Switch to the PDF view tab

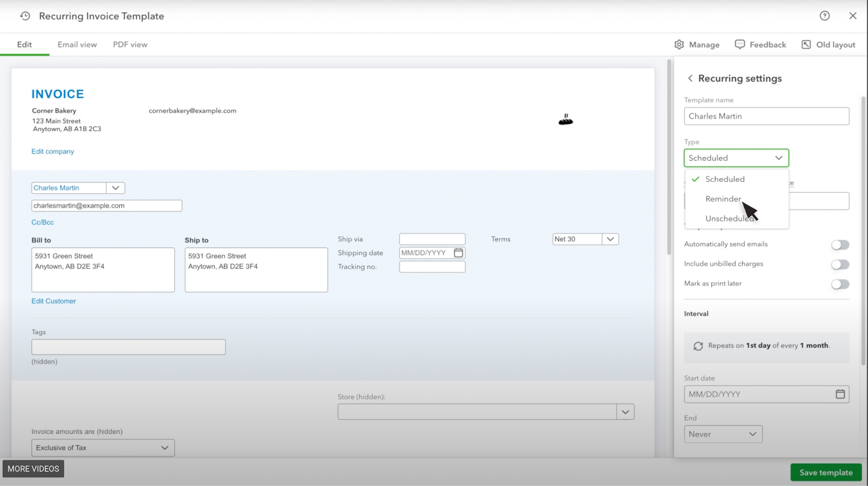(130, 45)
